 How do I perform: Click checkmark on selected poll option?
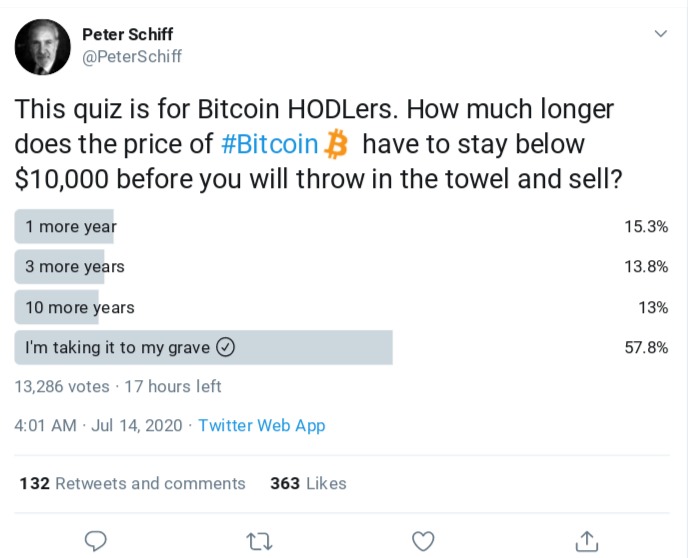(226, 348)
